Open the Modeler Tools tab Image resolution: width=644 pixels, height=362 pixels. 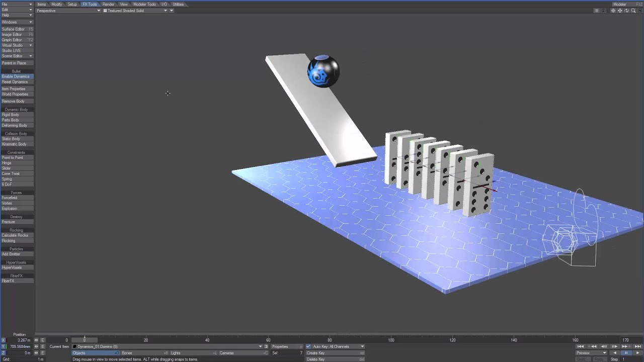click(x=144, y=4)
